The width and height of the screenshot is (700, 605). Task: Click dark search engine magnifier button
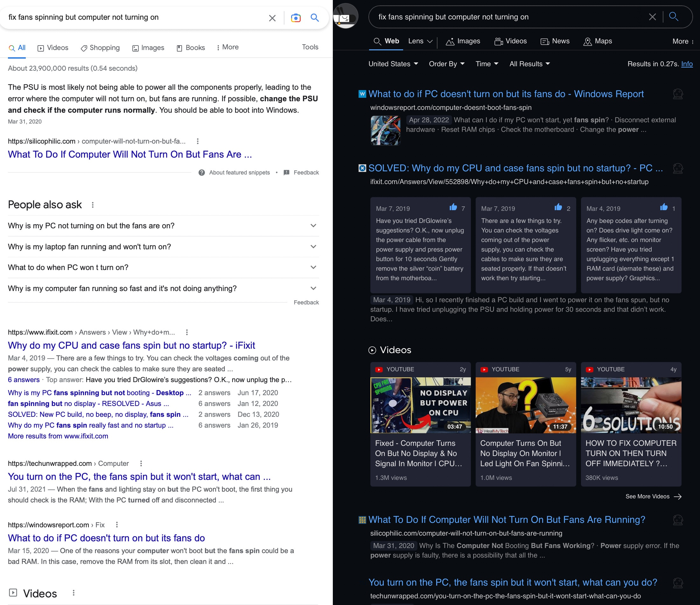coord(674,16)
